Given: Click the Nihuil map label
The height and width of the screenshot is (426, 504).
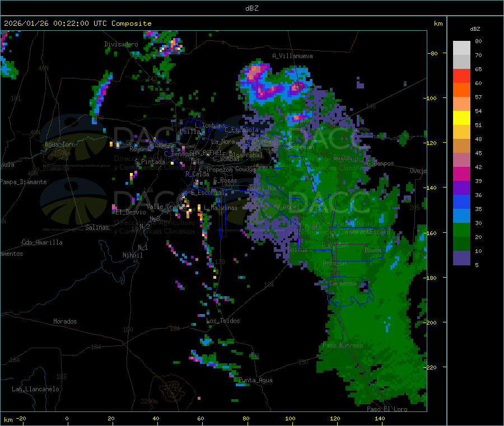Looking at the screenshot, I should click(x=133, y=255).
